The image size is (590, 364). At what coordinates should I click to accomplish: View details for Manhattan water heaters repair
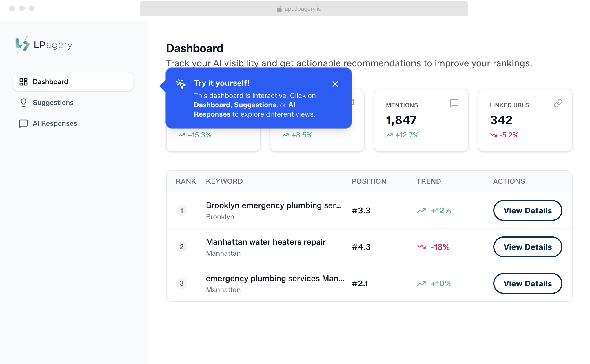click(x=527, y=247)
